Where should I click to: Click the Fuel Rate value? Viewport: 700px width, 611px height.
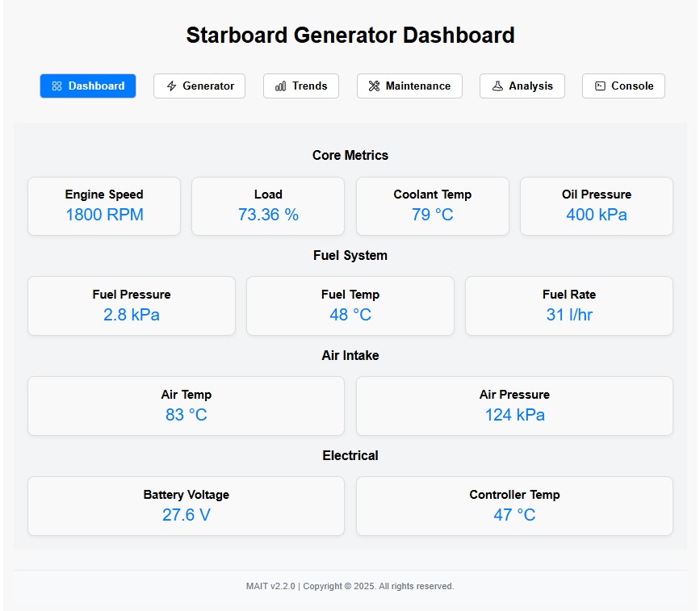(568, 306)
